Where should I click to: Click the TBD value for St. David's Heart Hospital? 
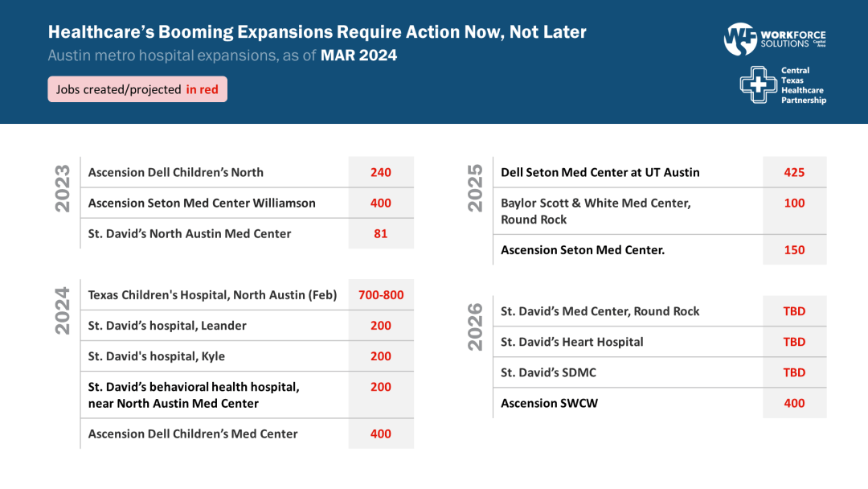click(x=794, y=342)
